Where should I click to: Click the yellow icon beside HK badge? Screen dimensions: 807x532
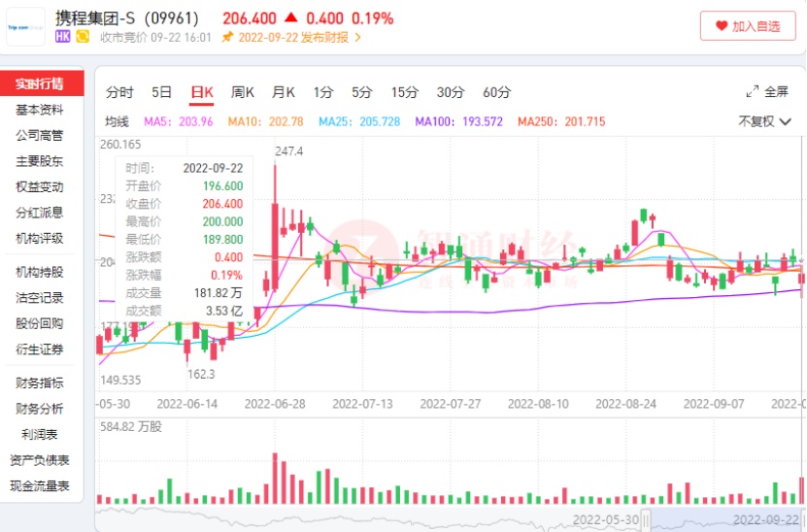[83, 37]
